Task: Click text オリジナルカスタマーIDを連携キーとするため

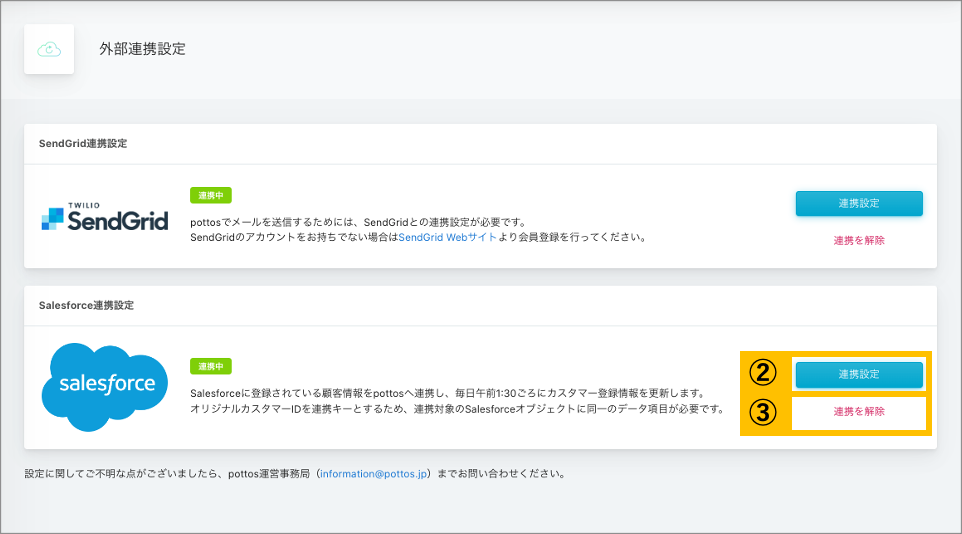Action: [298, 409]
